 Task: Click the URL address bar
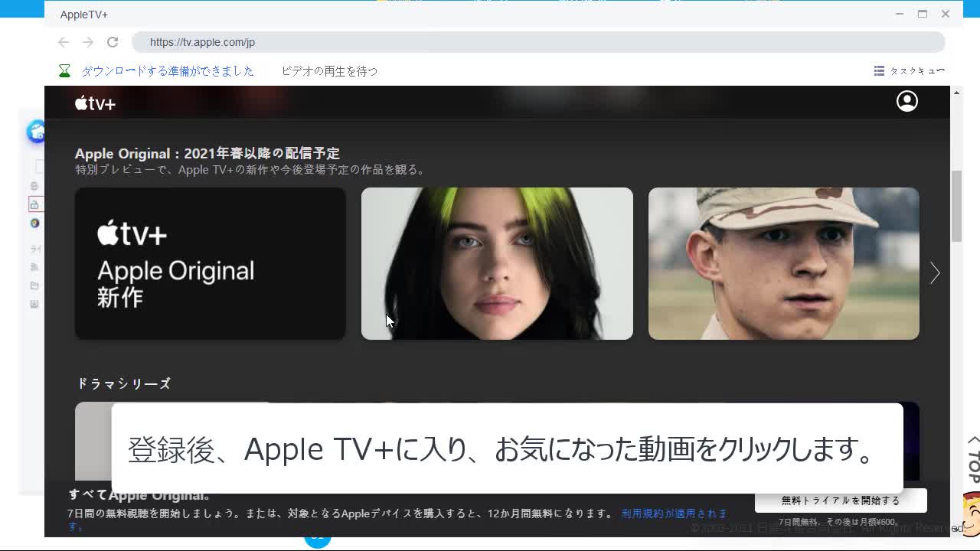click(x=538, y=42)
